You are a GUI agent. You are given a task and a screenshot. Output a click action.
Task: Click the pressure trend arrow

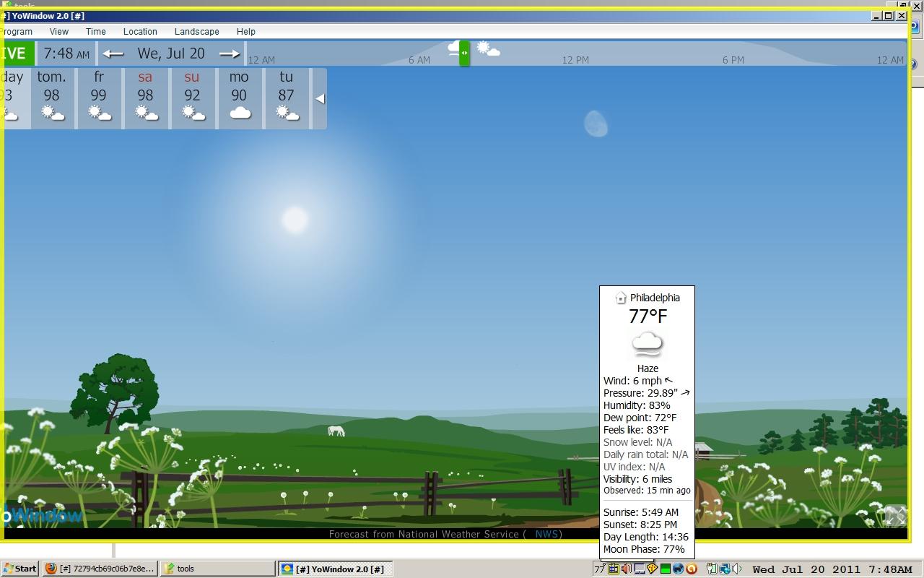(x=685, y=393)
